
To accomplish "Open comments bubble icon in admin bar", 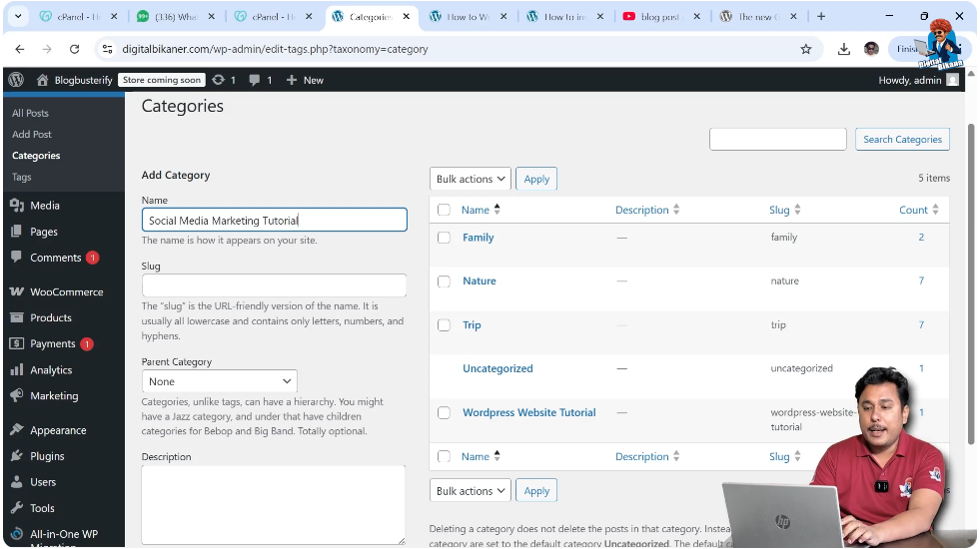I will pyautogui.click(x=255, y=80).
